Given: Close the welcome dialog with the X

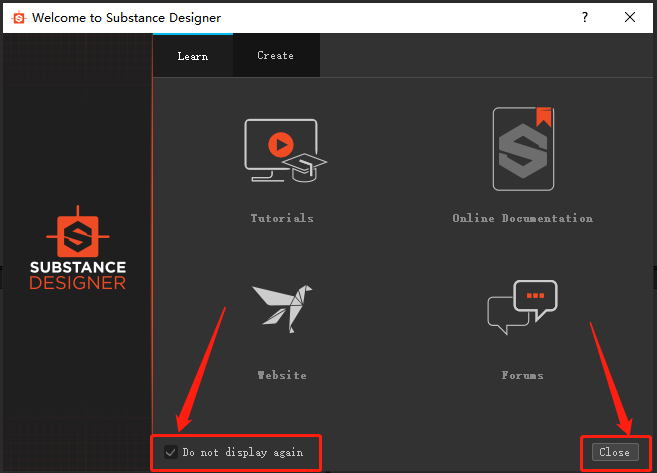Looking at the screenshot, I should [x=630, y=17].
